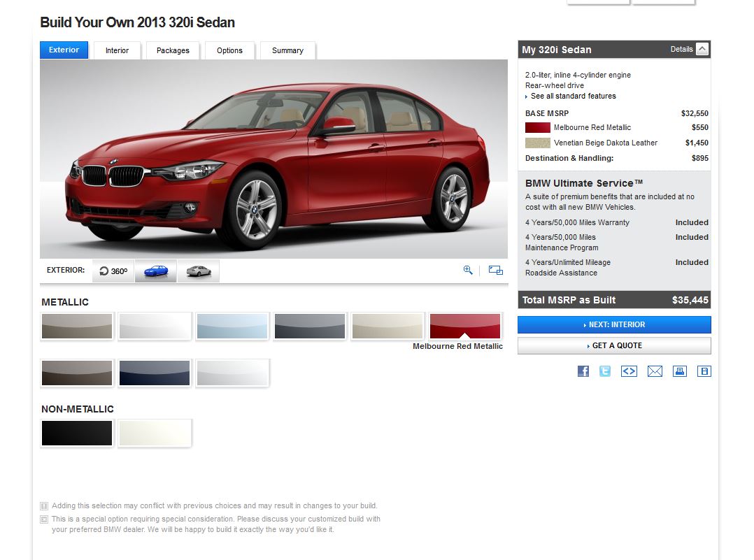Open fullscreen view of the car
The height and width of the screenshot is (560, 754).
pyautogui.click(x=495, y=270)
